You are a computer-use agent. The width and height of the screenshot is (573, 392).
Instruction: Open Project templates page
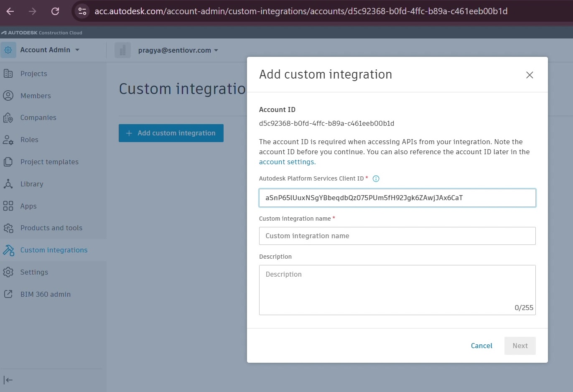pos(49,162)
